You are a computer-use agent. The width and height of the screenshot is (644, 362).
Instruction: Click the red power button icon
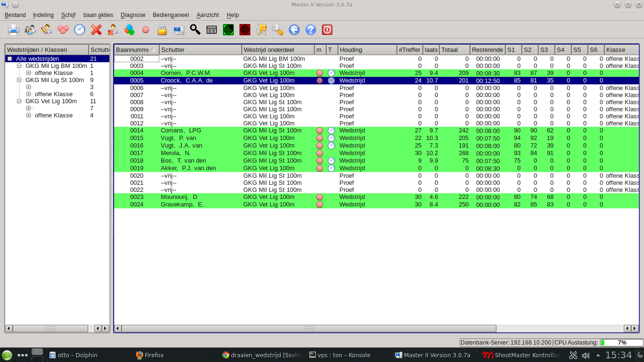pyautogui.click(x=327, y=30)
